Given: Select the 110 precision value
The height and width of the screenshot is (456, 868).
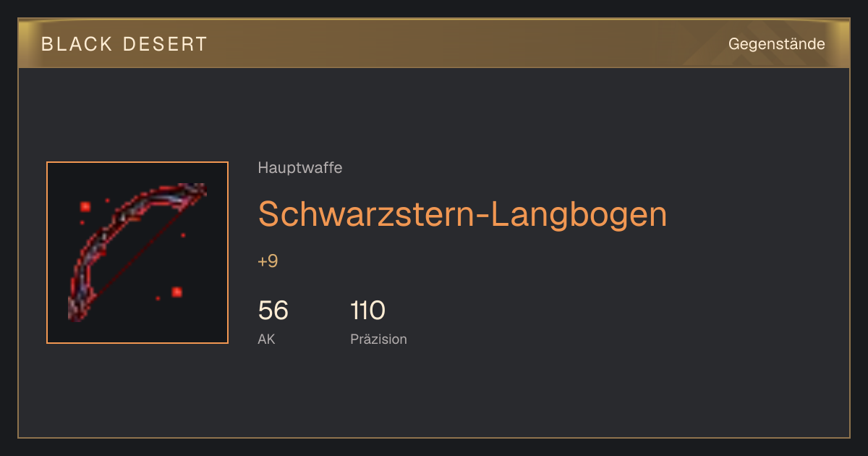Looking at the screenshot, I should click(x=367, y=311).
